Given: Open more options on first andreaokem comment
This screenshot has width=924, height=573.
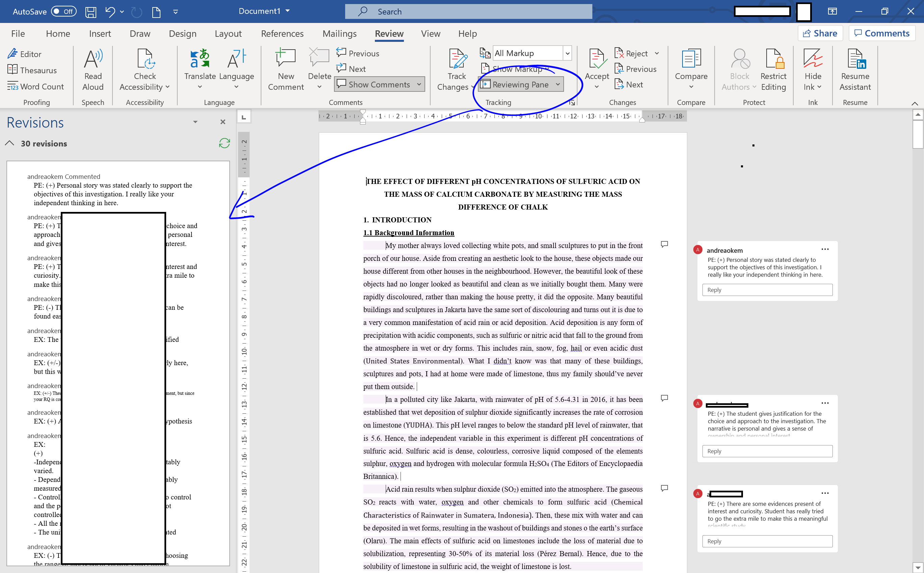Looking at the screenshot, I should pyautogui.click(x=825, y=249).
